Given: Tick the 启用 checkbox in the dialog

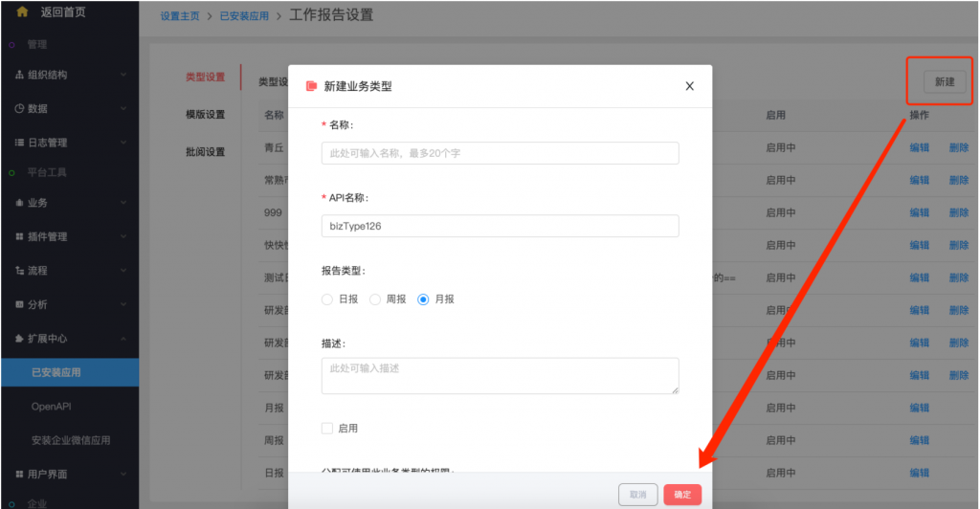Looking at the screenshot, I should [x=327, y=429].
